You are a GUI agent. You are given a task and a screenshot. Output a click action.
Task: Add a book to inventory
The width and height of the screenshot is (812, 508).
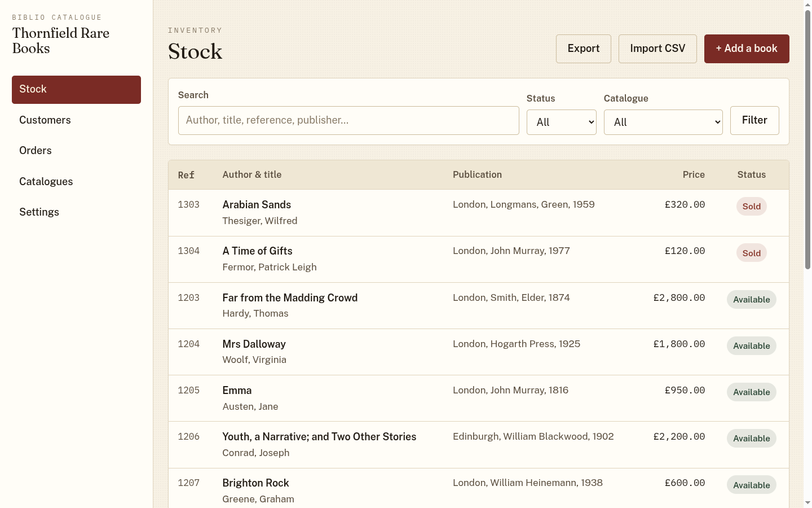pyautogui.click(x=747, y=49)
